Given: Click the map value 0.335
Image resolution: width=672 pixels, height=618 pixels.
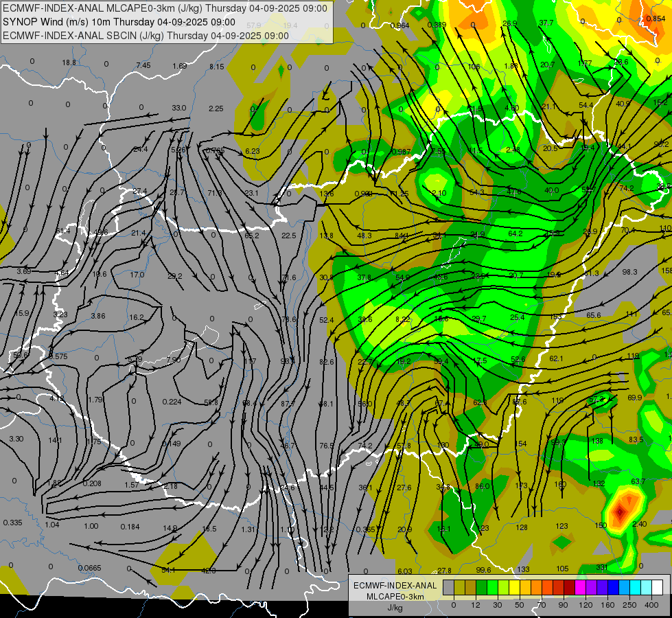Looking at the screenshot, I should tap(12, 523).
